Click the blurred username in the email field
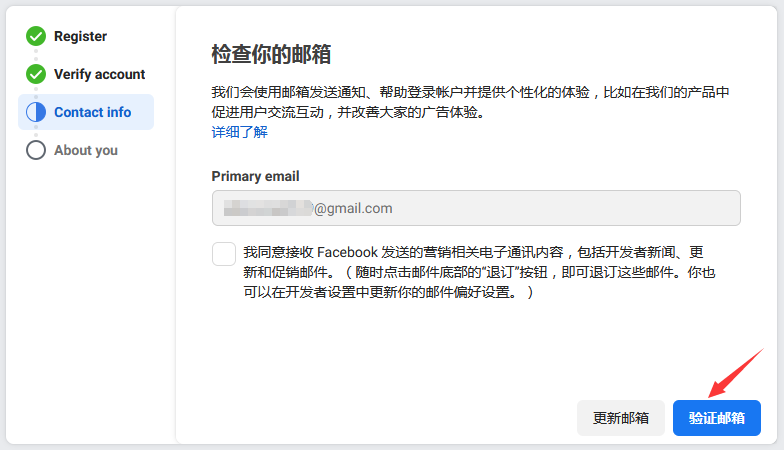This screenshot has width=784, height=450. 267,208
